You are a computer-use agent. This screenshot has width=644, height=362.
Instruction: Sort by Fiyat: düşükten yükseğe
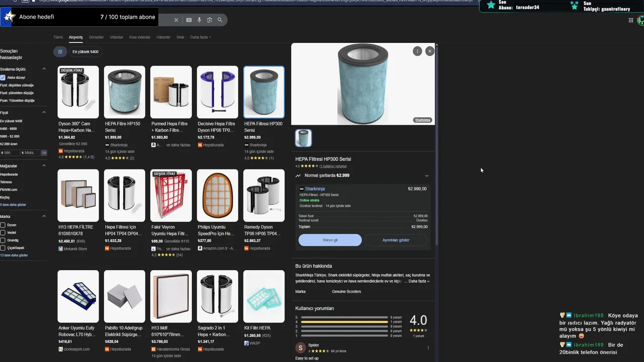pos(17,85)
